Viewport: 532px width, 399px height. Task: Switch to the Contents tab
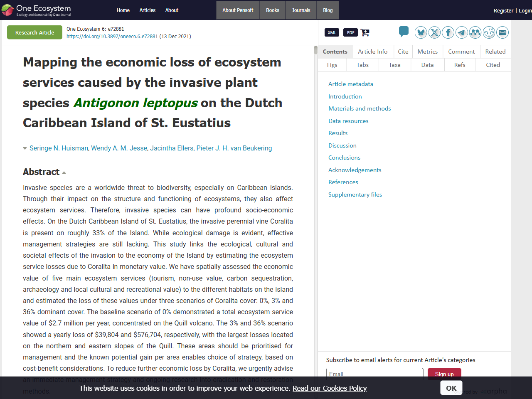[335, 52]
